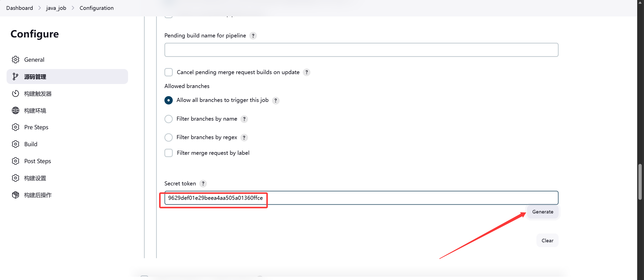Tick Filter merge request by label
Screen dimensions: 644x280
(168, 153)
